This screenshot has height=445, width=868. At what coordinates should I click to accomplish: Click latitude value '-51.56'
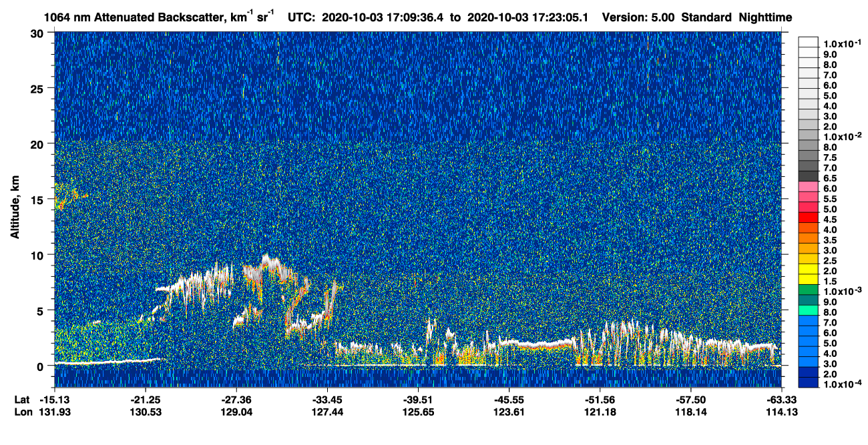[600, 399]
